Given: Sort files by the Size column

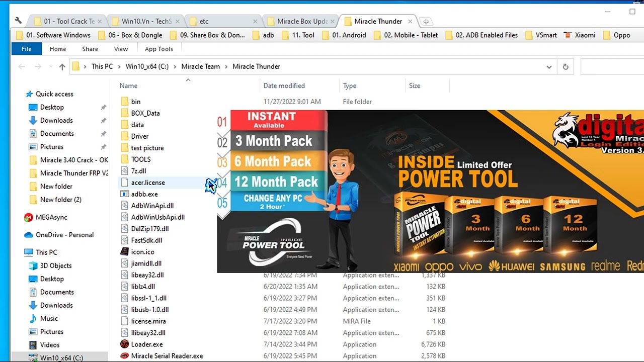Looking at the screenshot, I should 415,86.
